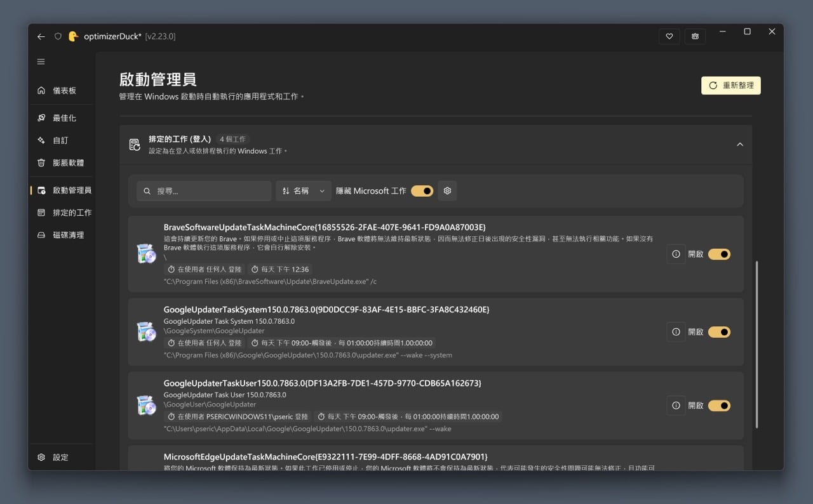Click GoogleUpdaterTaskSystem150.0.7863.0 title
The height and width of the screenshot is (504, 813).
326,310
